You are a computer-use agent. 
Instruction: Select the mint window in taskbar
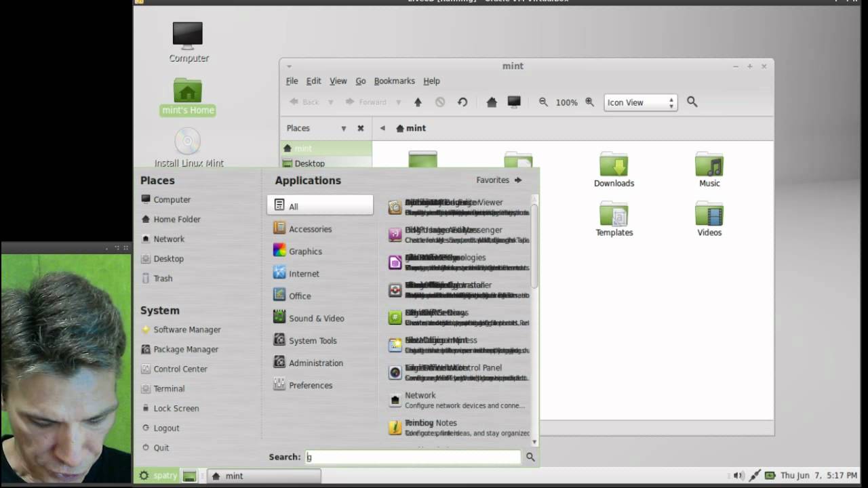tap(263, 476)
